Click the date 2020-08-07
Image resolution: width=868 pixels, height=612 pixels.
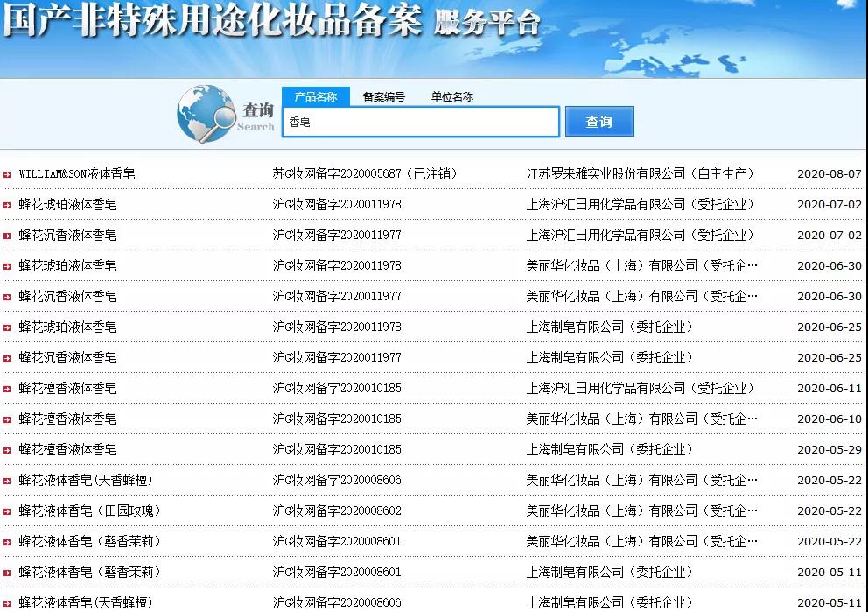pos(829,174)
